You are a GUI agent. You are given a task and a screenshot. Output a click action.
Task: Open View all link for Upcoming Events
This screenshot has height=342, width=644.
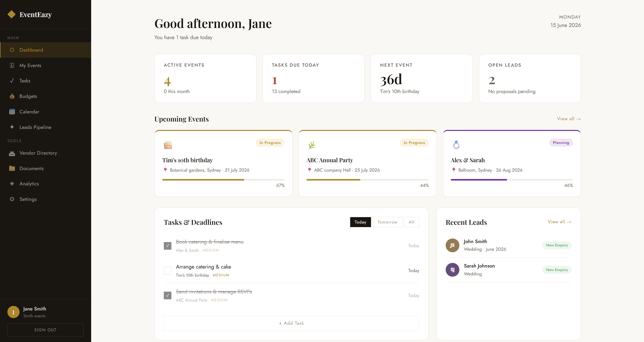(569, 119)
